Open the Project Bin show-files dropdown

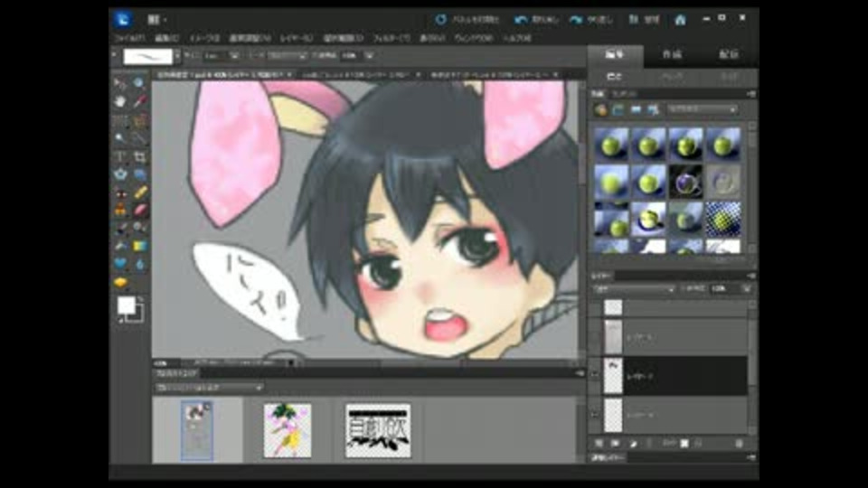click(209, 388)
